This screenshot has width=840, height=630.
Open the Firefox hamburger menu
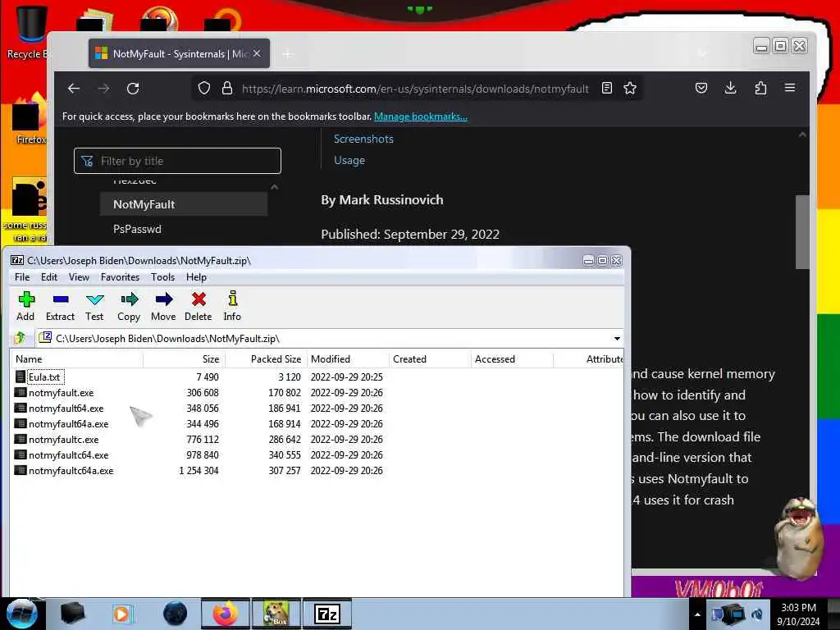[790, 87]
